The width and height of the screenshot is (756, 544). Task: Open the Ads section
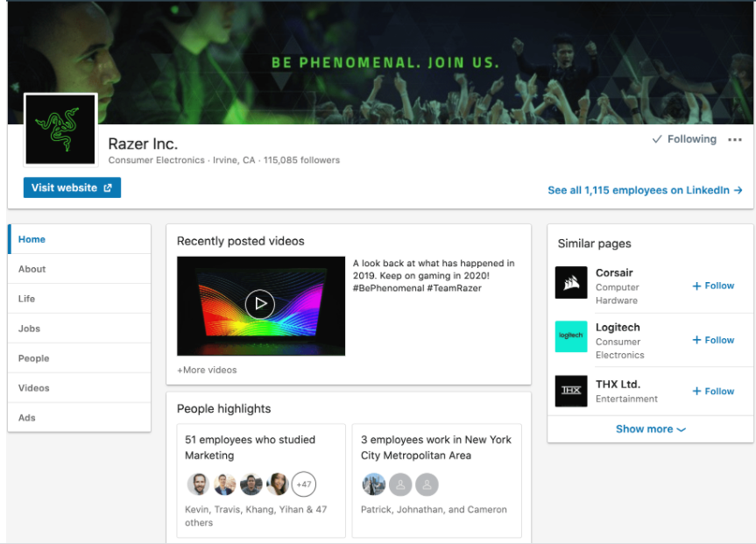coord(80,418)
